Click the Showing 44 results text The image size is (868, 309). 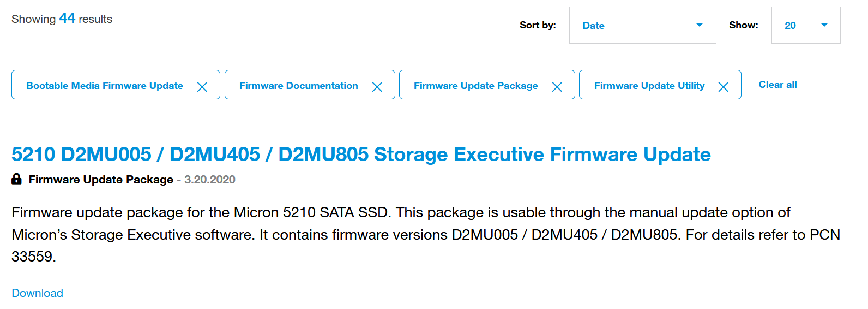[x=62, y=19]
